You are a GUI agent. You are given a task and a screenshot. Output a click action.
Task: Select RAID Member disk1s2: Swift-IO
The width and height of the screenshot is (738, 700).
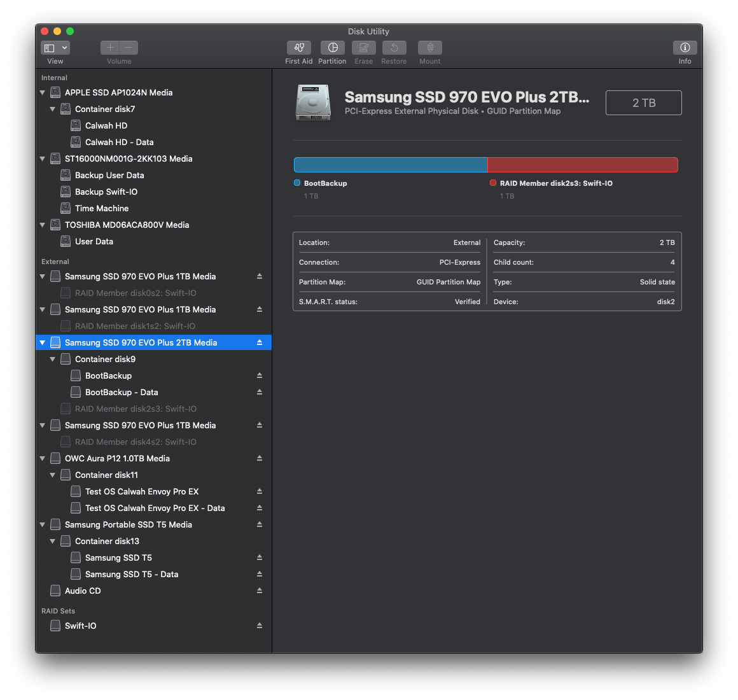tap(154, 326)
